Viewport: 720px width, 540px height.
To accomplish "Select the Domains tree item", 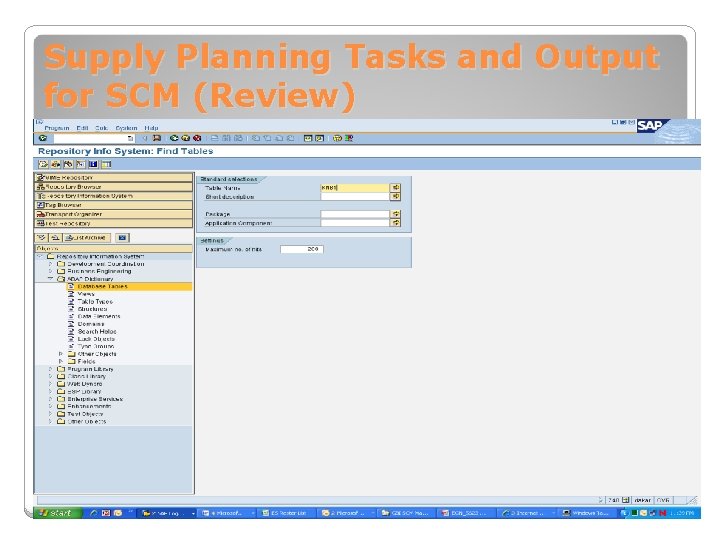I will [91, 324].
